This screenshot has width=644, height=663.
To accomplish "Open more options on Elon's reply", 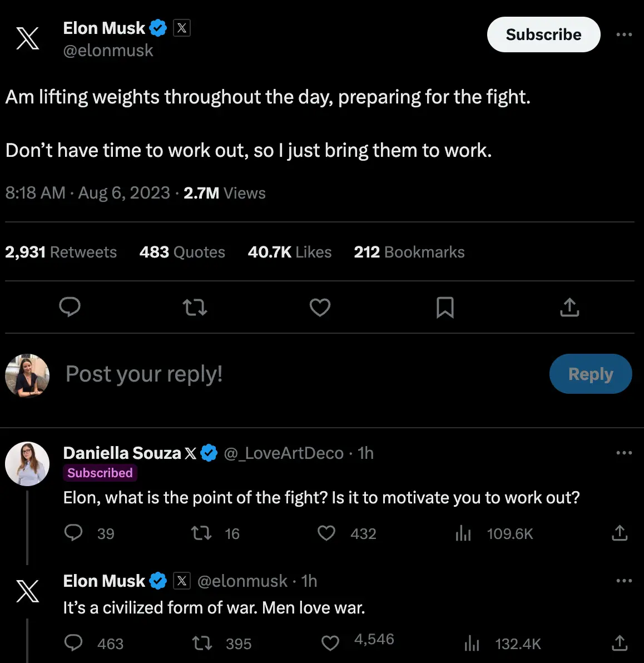I will (x=624, y=580).
